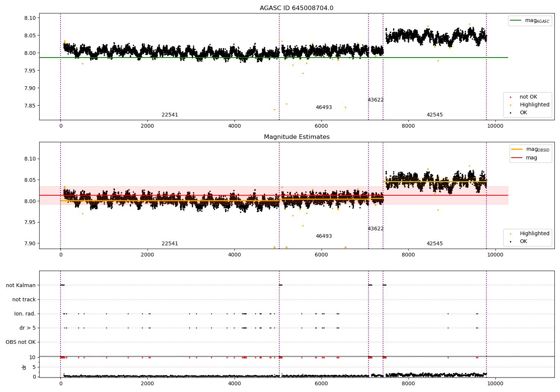
Task: Click x-axis tick 10000 under the dr panel
Action: tap(495, 384)
